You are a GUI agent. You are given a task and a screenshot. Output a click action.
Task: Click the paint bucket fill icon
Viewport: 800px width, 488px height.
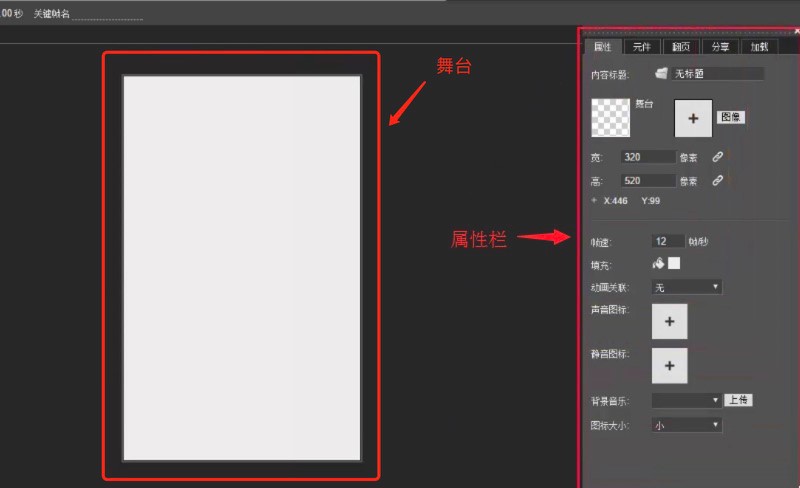click(658, 263)
